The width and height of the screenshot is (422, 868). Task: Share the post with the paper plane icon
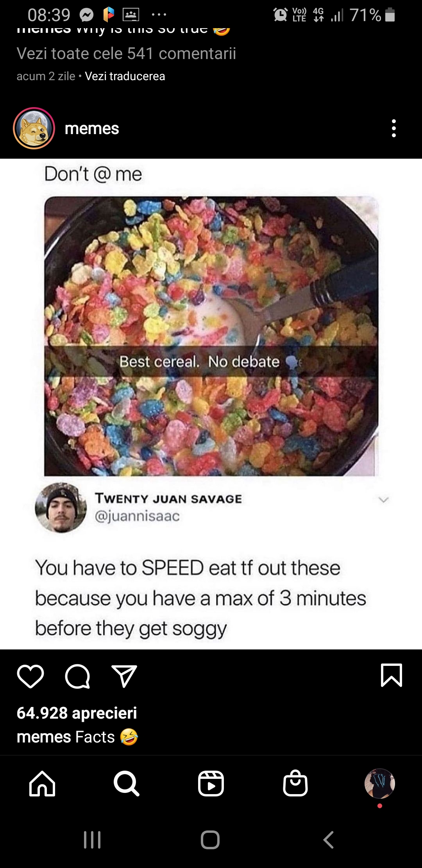tap(124, 676)
